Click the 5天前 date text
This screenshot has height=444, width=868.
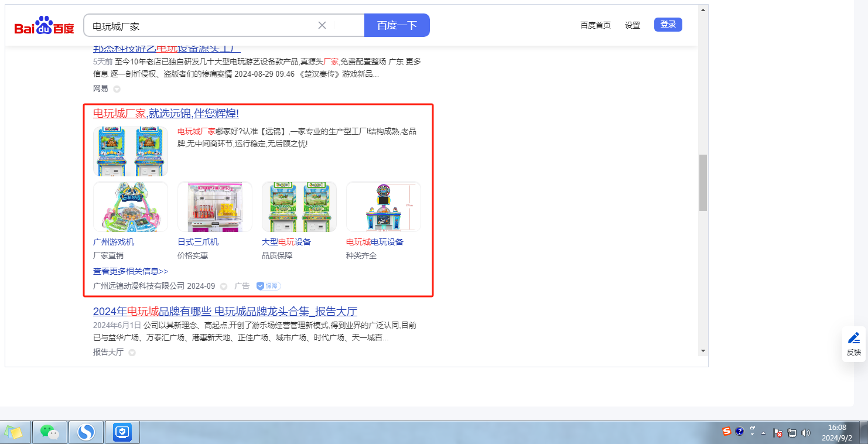pos(103,62)
